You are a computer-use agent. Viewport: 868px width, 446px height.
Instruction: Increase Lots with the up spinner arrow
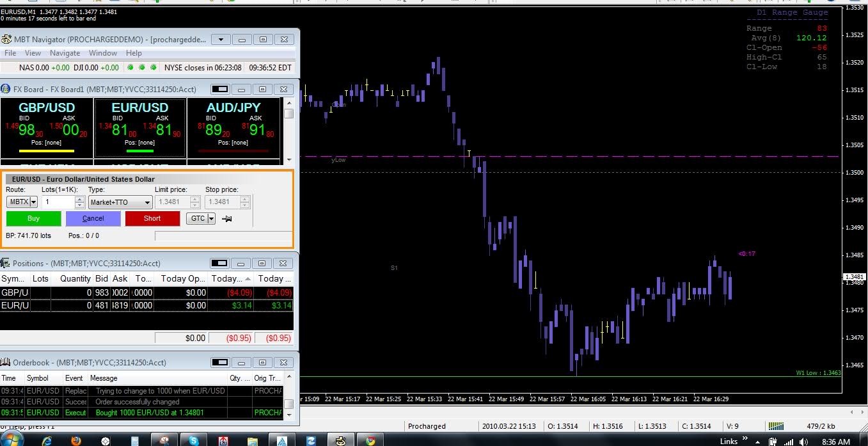(80, 199)
